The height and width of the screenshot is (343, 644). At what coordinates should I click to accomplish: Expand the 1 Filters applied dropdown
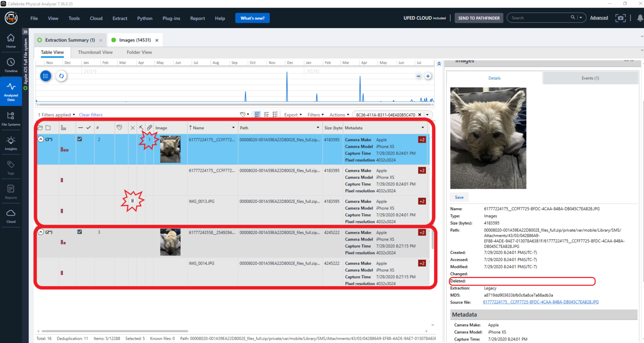[x=57, y=115]
